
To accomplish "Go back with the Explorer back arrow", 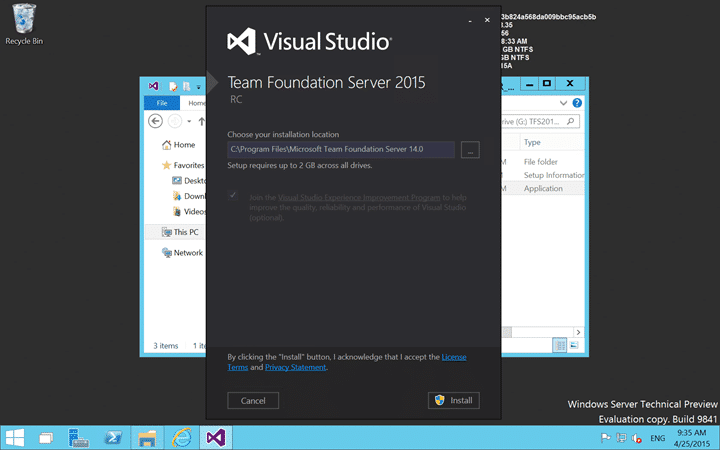I will (155, 121).
